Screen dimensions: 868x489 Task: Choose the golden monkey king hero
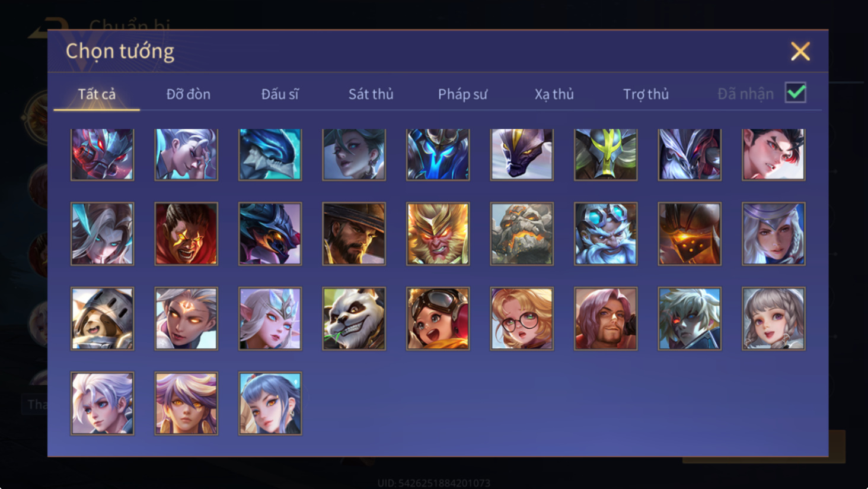click(x=438, y=234)
